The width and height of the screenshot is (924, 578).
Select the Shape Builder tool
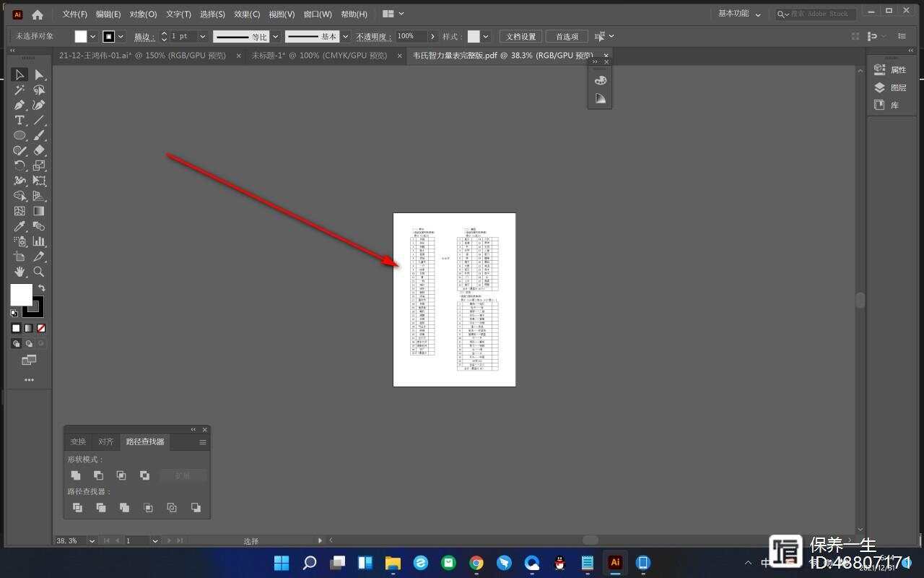coord(19,197)
